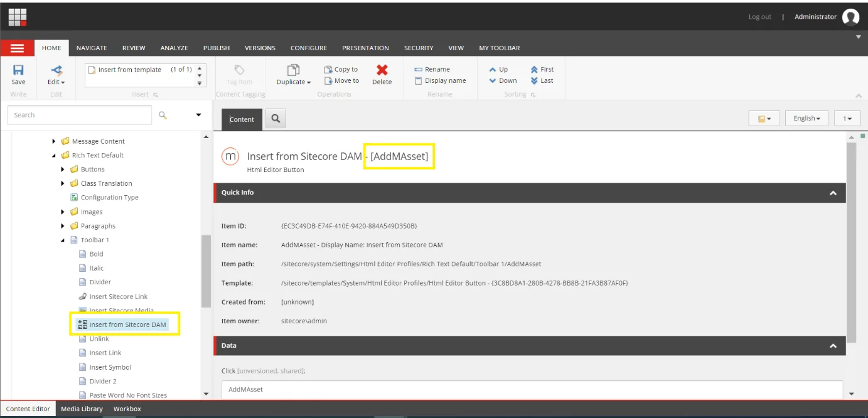Screen dimensions: 868x418
Task: Click the tree search magnifier icon
Action: (x=163, y=115)
